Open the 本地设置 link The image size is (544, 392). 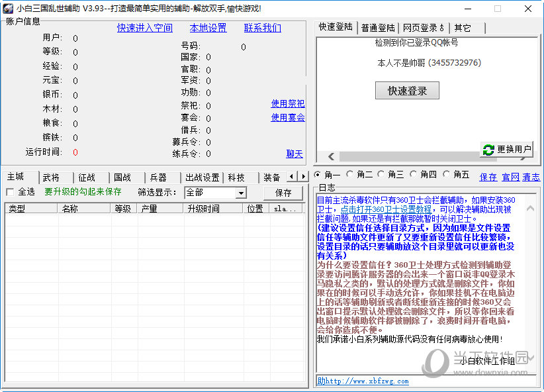[208, 28]
